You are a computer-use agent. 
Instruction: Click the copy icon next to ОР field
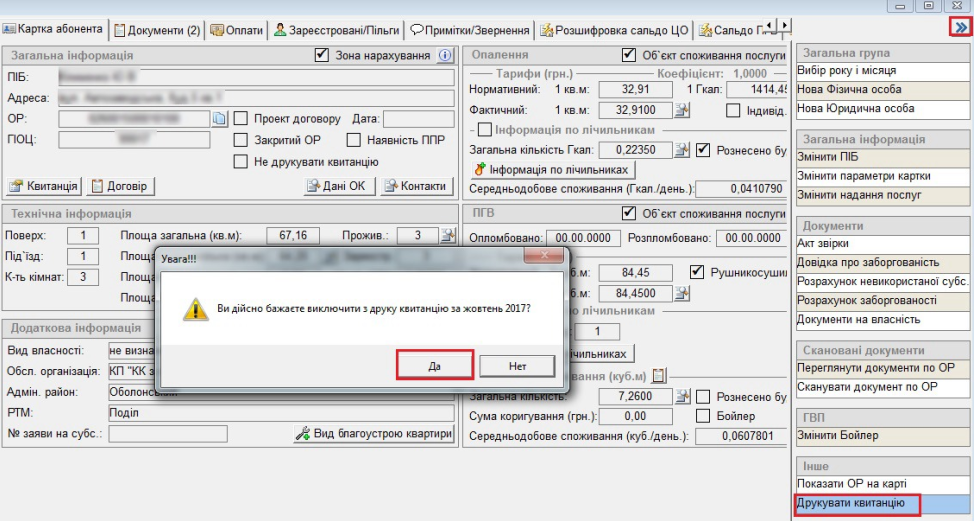coord(222,119)
